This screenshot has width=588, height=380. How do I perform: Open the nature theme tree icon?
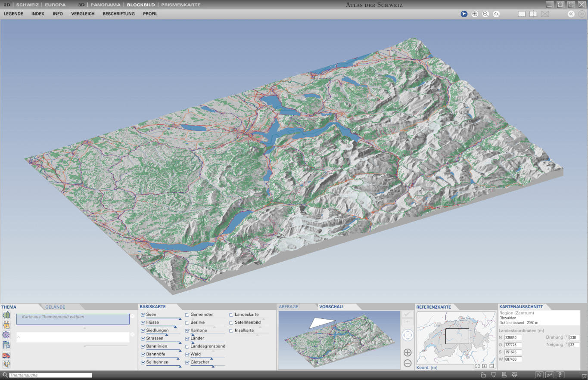pos(6,315)
